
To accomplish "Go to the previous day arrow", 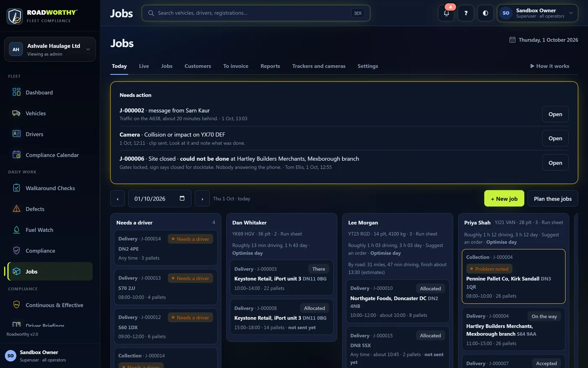I will 118,199.
